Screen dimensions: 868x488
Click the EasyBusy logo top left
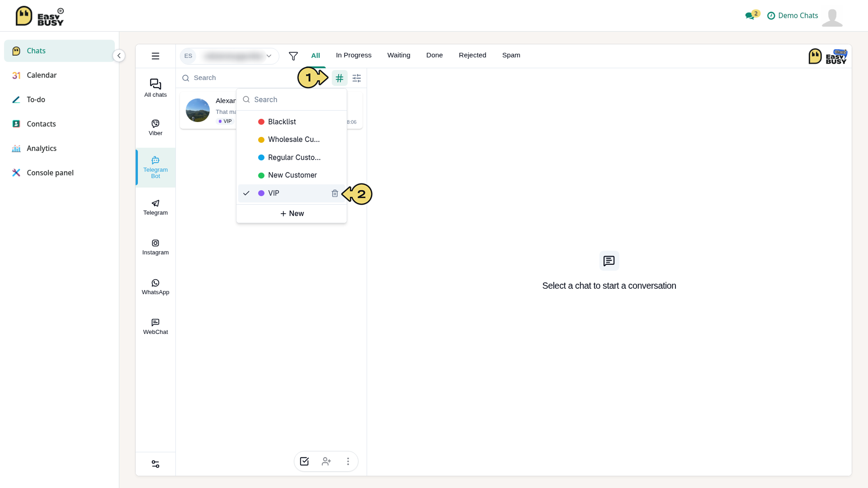coord(40,16)
